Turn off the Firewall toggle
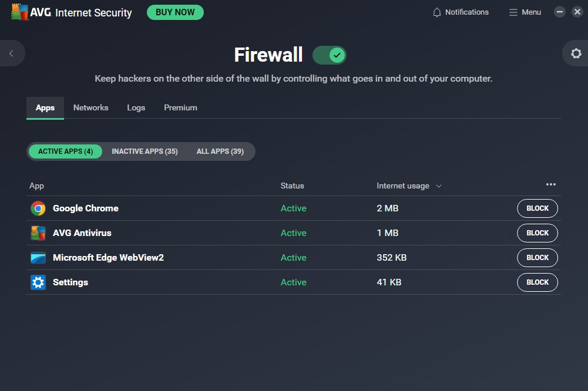The height and width of the screenshot is (391, 588). pyautogui.click(x=330, y=55)
